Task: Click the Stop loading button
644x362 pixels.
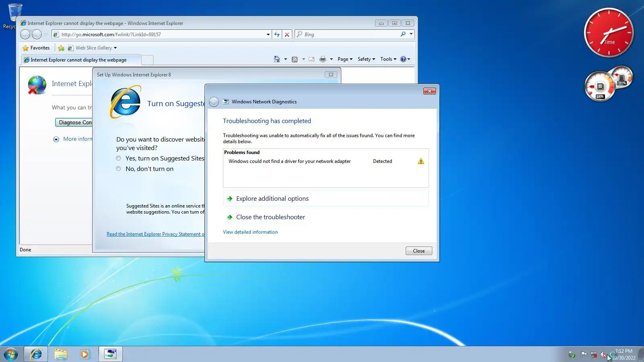Action: tap(287, 35)
